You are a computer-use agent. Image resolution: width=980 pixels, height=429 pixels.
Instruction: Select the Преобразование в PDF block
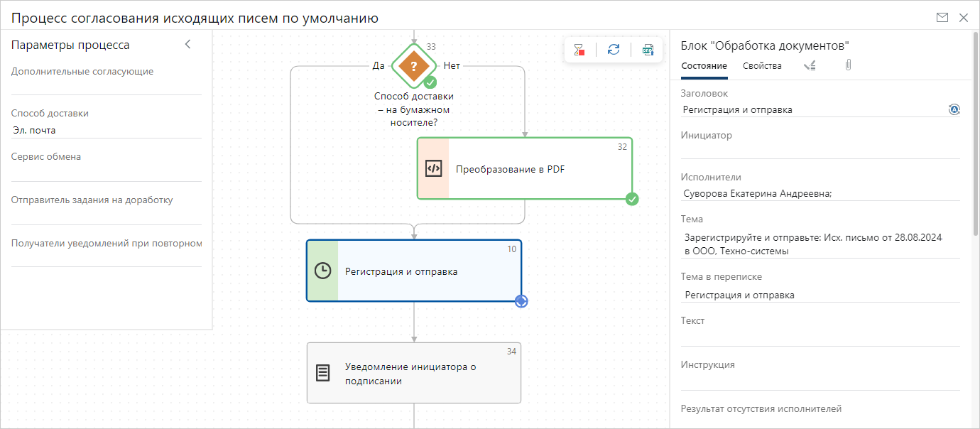pyautogui.click(x=526, y=168)
